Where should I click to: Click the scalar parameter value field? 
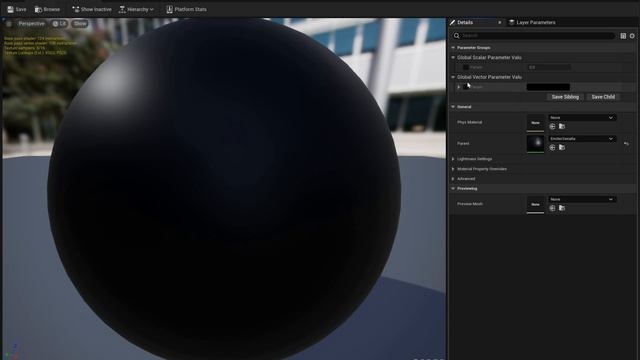pyautogui.click(x=549, y=67)
